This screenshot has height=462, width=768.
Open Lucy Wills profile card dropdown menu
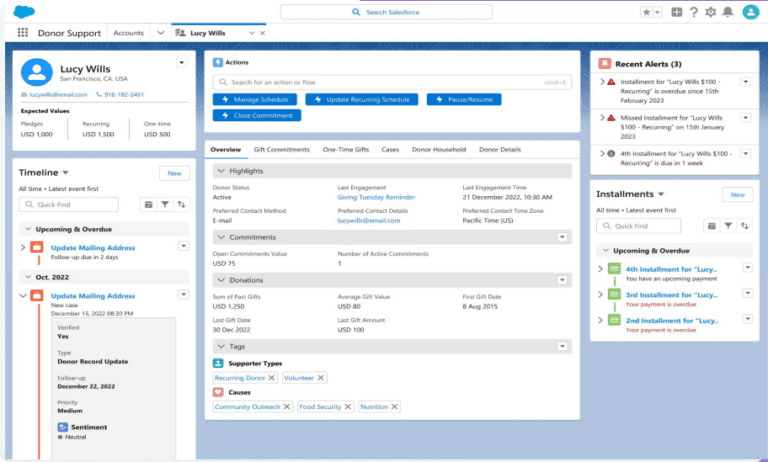pyautogui.click(x=182, y=63)
